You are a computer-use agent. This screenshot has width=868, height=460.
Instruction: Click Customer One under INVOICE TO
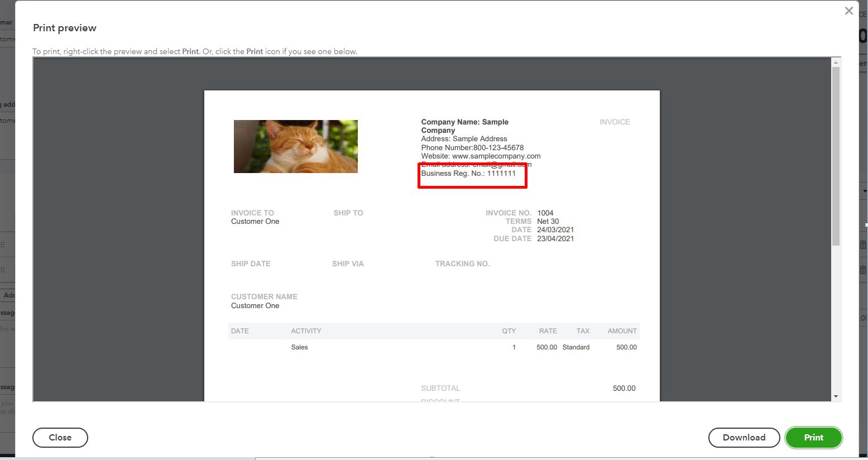255,222
